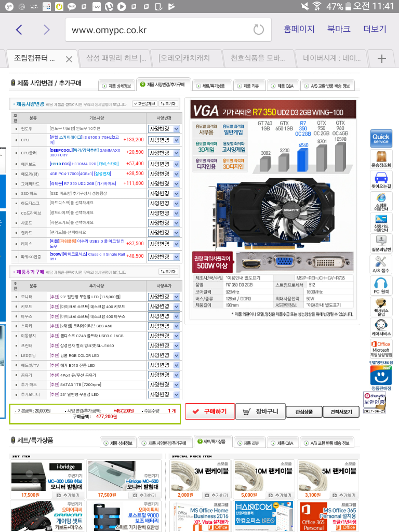Click the 초기화 reset in 제품추가구매 header
The height and width of the screenshot is (532, 399).
click(x=168, y=271)
